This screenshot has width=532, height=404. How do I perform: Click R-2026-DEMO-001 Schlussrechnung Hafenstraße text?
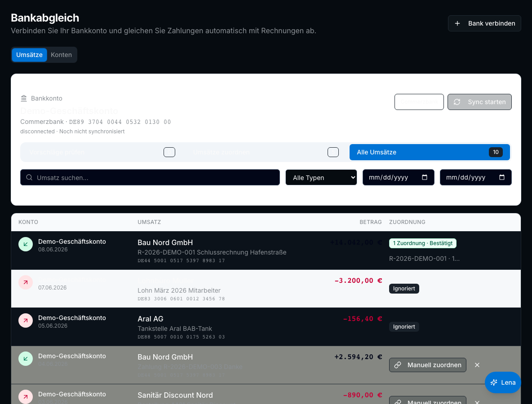coord(212,252)
